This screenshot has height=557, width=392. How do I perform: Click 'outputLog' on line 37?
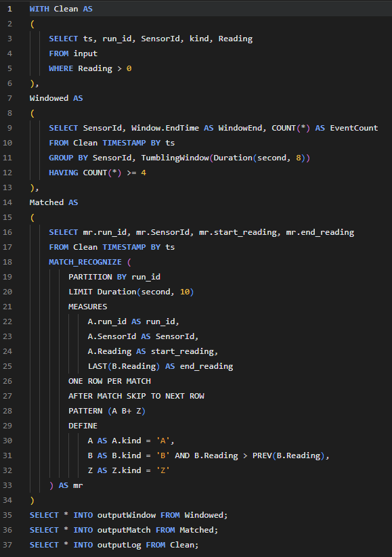point(119,545)
